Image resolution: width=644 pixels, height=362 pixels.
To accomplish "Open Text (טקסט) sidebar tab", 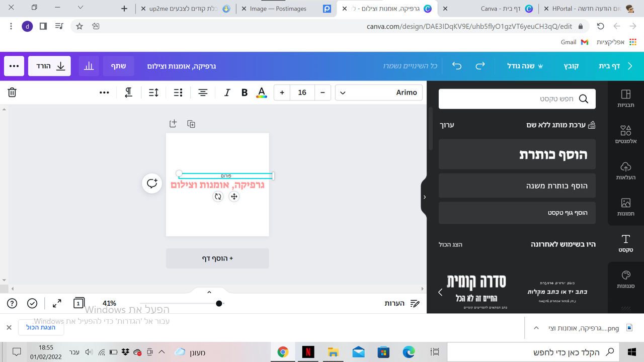I will coord(626,243).
